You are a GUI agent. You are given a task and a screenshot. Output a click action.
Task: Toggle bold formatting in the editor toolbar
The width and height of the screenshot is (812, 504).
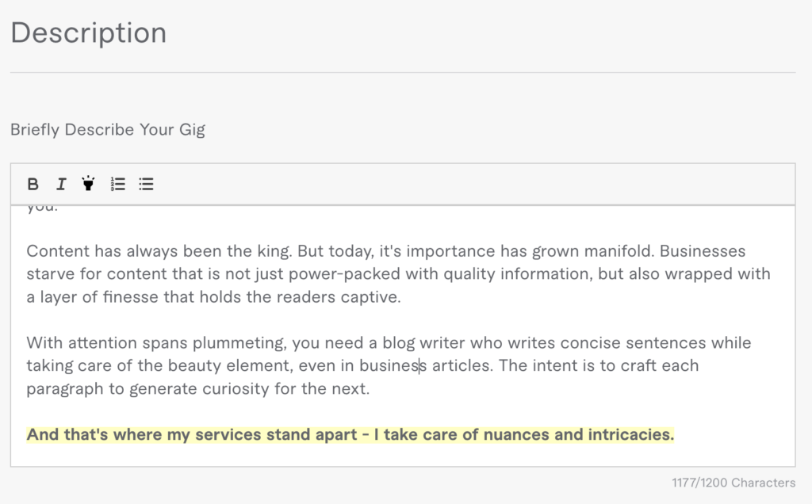(x=33, y=185)
